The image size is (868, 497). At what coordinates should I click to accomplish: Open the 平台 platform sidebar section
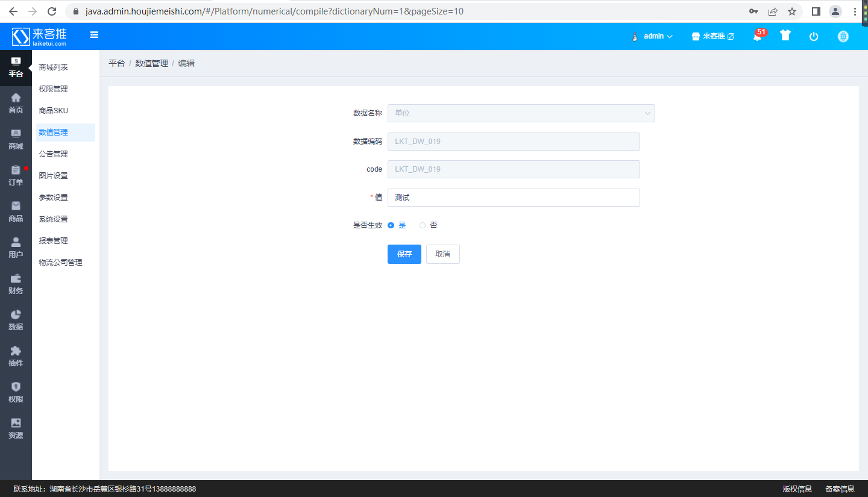pos(16,67)
